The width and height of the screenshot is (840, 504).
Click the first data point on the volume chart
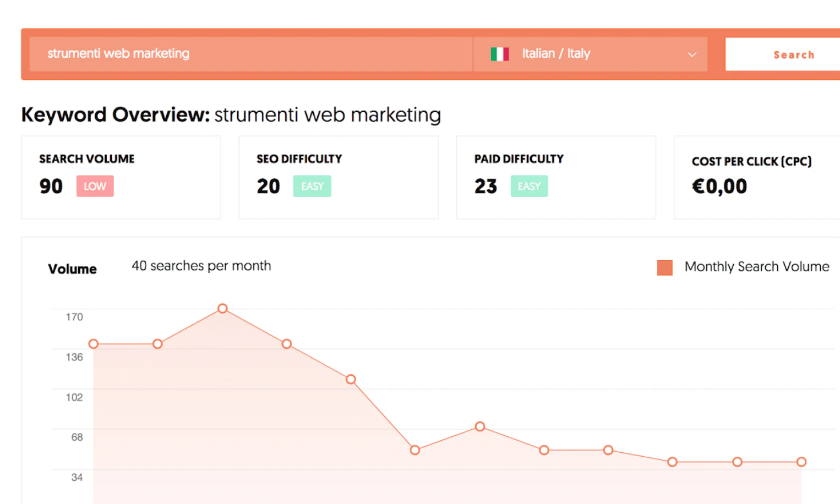pyautogui.click(x=94, y=343)
